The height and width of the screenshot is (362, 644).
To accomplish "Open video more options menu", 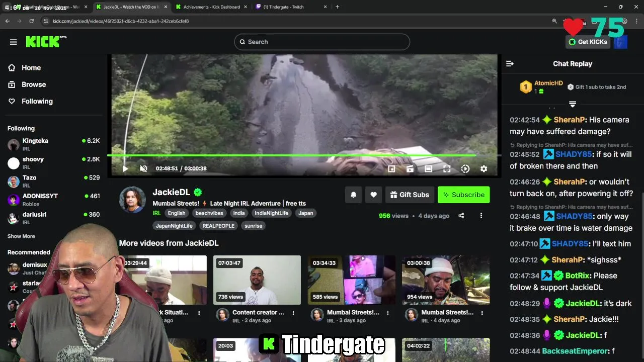I will (x=481, y=216).
